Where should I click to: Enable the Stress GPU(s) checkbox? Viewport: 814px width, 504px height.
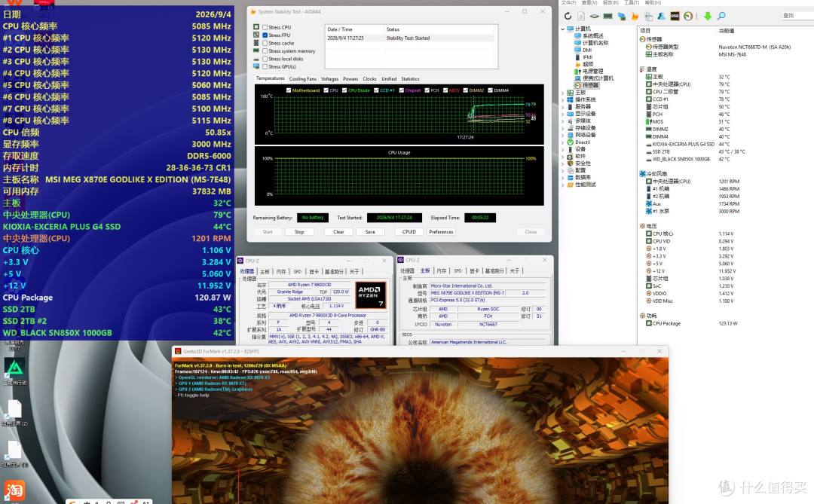coord(265,66)
